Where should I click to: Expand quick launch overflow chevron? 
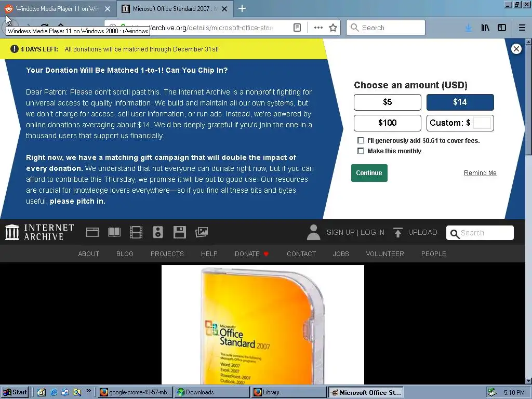coord(88,391)
